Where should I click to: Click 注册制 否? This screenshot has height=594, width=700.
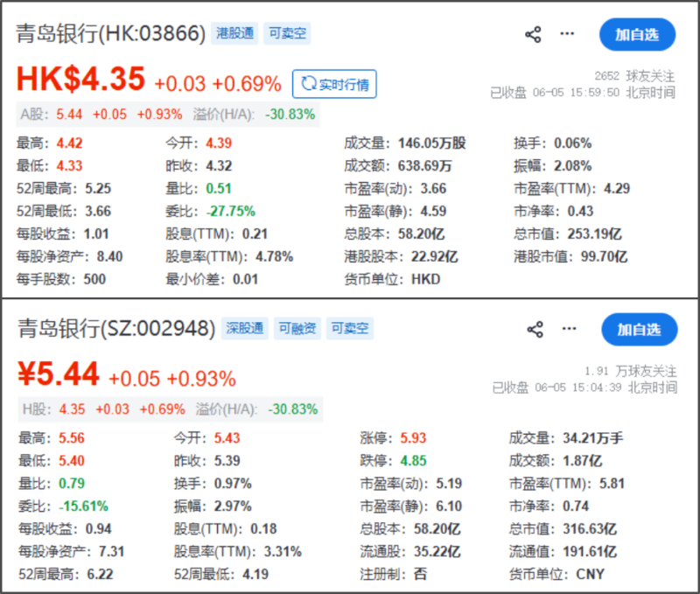click(x=393, y=575)
